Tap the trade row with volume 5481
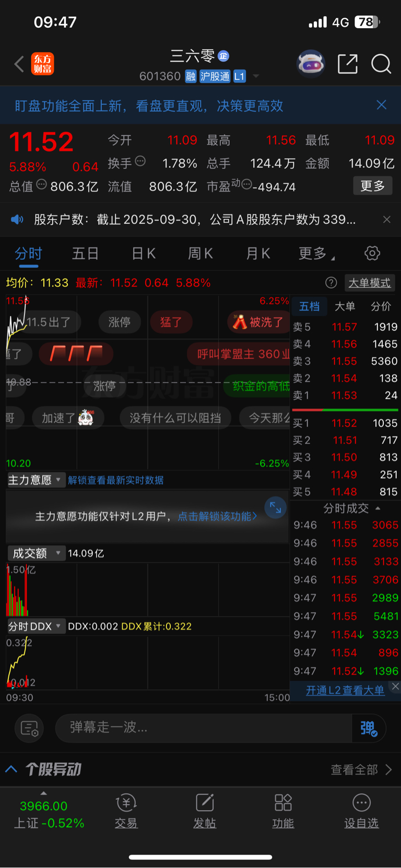Viewport: 401px width, 868px height. [x=345, y=616]
